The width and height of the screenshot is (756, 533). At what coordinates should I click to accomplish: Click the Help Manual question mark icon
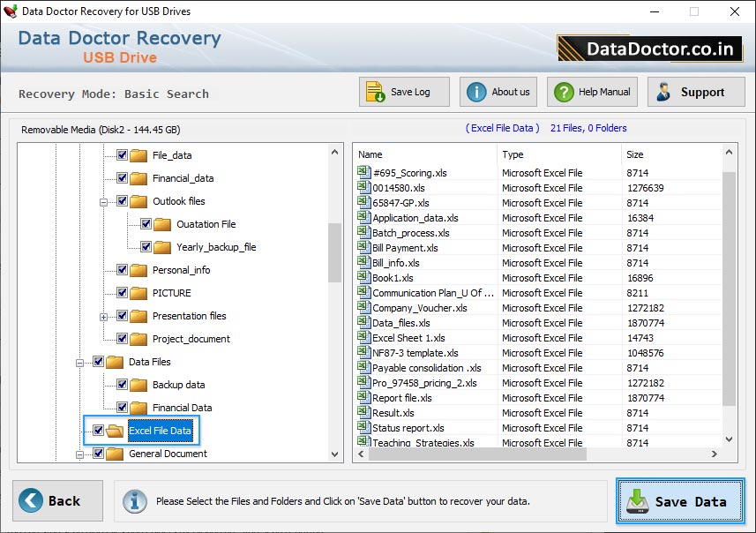click(563, 92)
